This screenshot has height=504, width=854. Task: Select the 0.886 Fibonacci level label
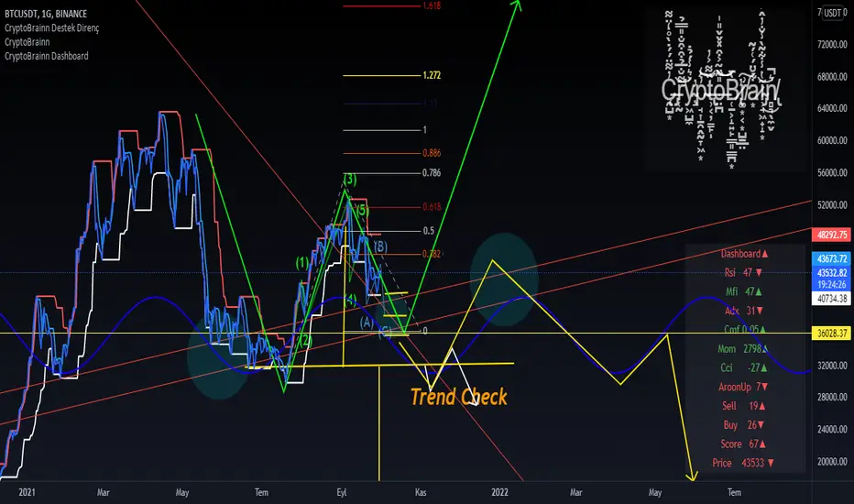432,152
